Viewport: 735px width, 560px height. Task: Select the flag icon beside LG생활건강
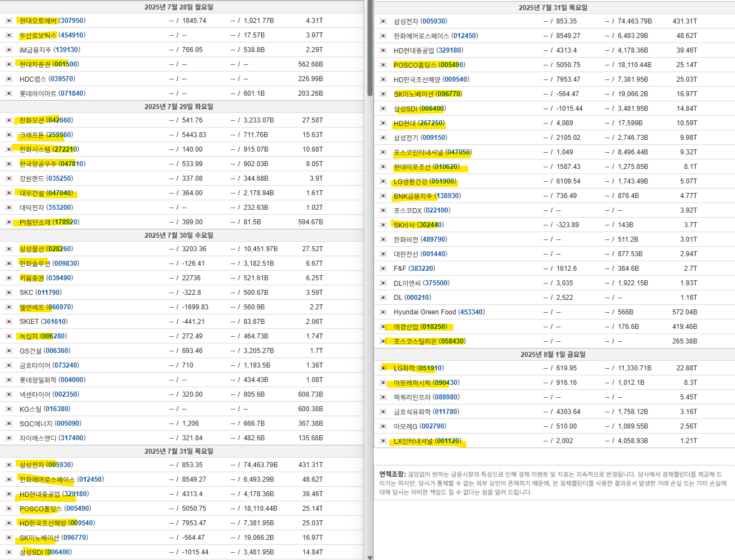383,181
